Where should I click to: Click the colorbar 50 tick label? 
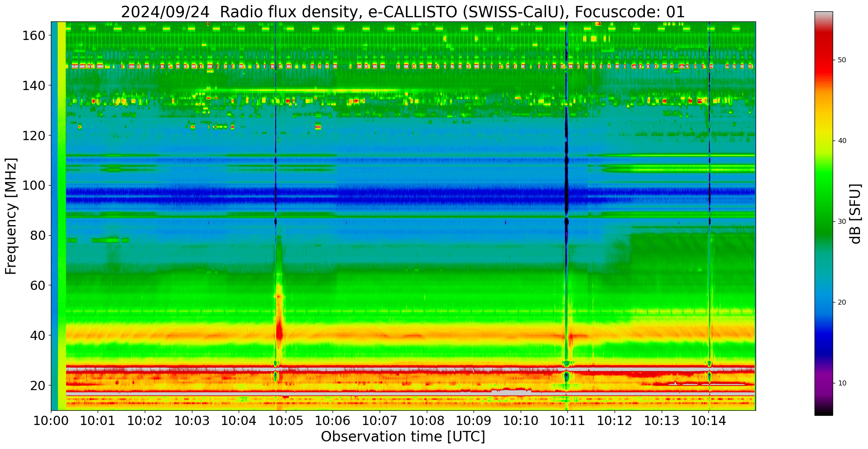[x=842, y=60]
